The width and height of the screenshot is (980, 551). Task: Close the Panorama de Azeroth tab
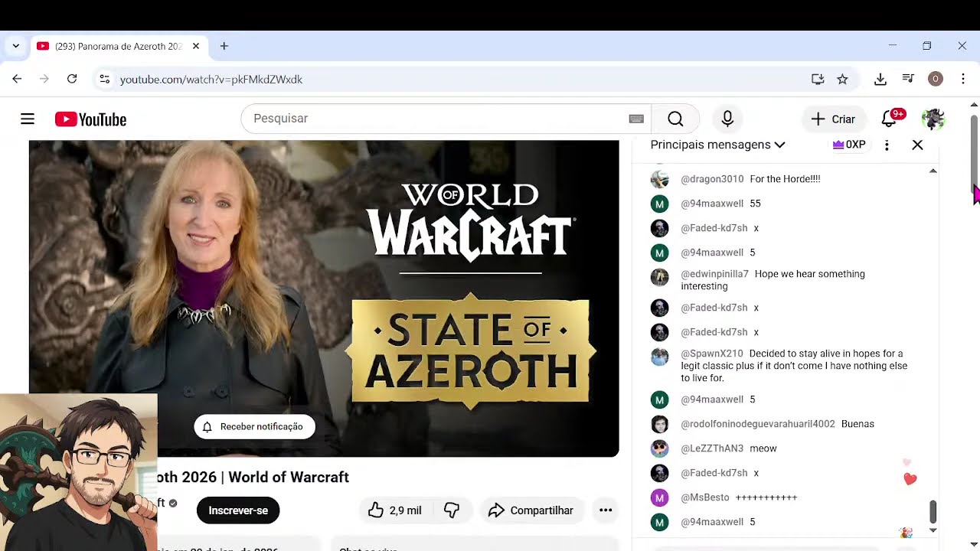tap(196, 46)
